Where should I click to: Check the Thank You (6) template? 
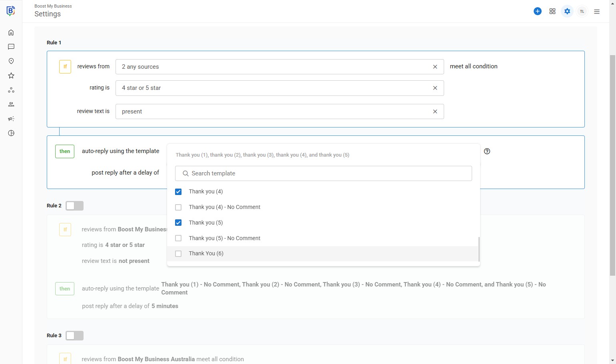point(178,254)
